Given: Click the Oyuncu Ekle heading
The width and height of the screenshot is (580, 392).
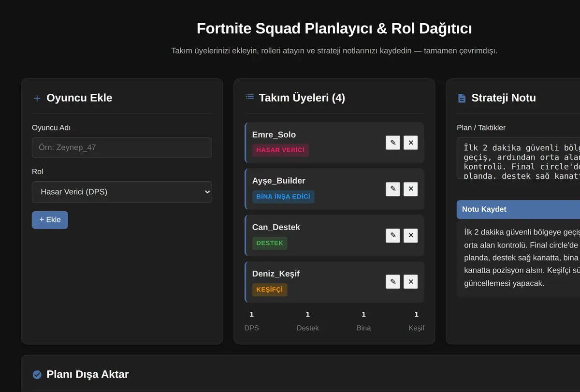Looking at the screenshot, I should 79,98.
